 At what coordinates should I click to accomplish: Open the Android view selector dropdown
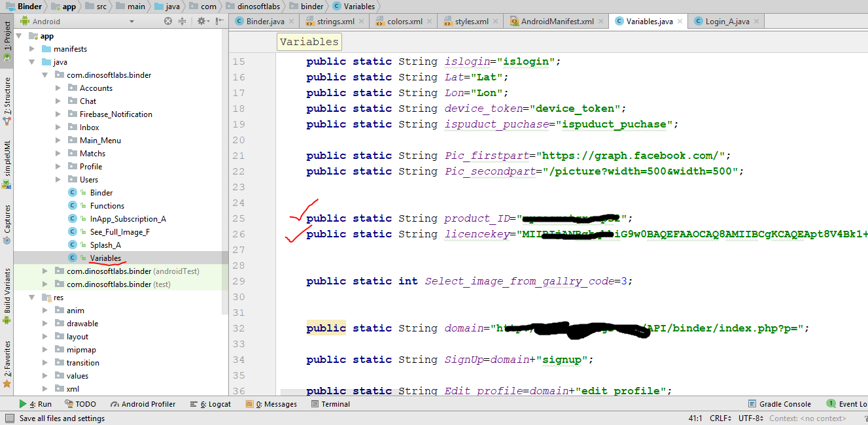tap(78, 21)
